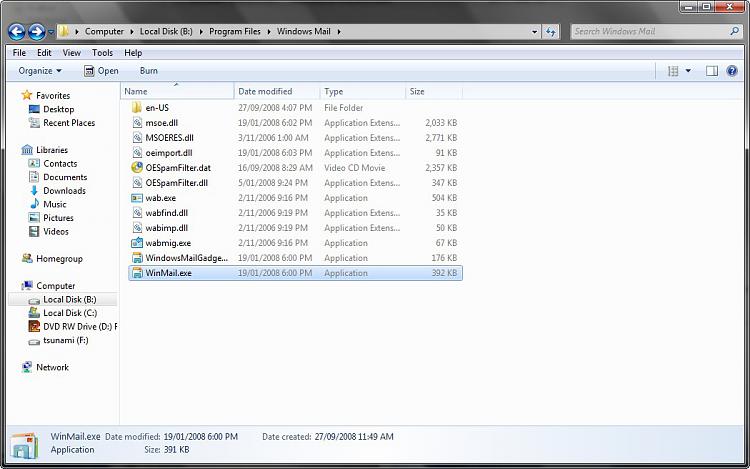Viewport: 750px width, 469px height.
Task: Open the Get help question mark button
Action: click(732, 71)
